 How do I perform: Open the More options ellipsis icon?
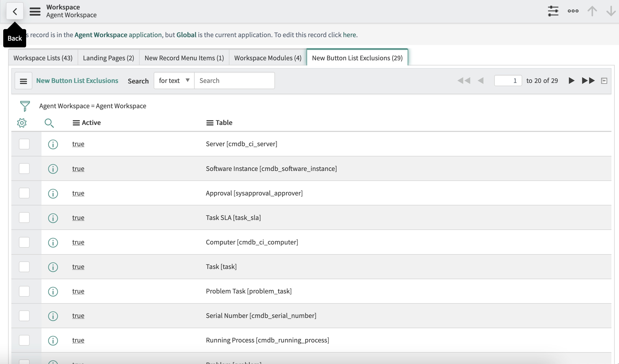(573, 11)
